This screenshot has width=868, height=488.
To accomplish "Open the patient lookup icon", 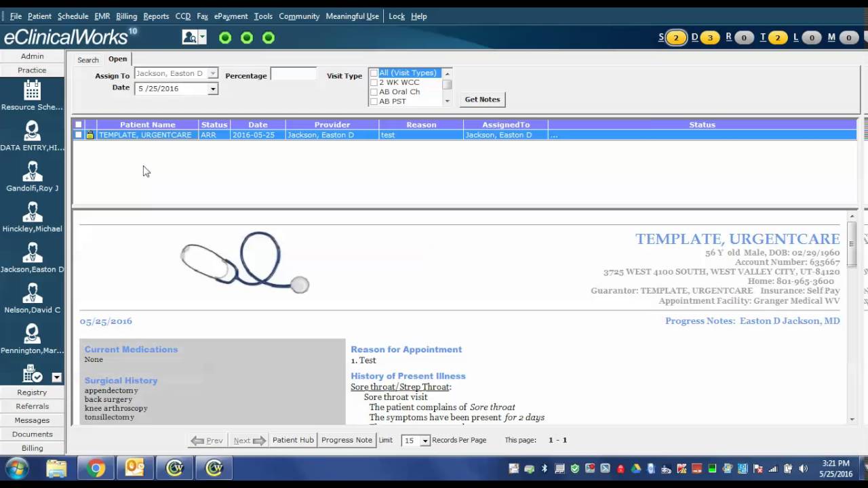I will [189, 37].
